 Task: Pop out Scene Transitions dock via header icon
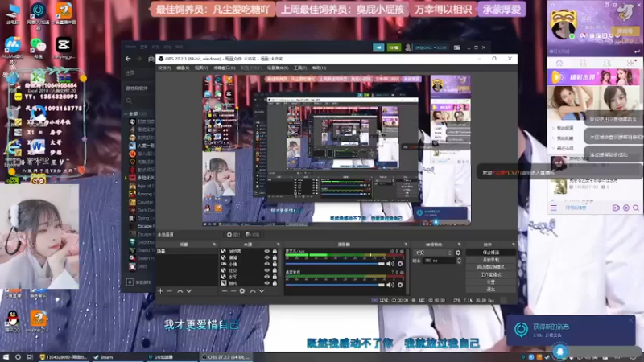pyautogui.click(x=459, y=245)
